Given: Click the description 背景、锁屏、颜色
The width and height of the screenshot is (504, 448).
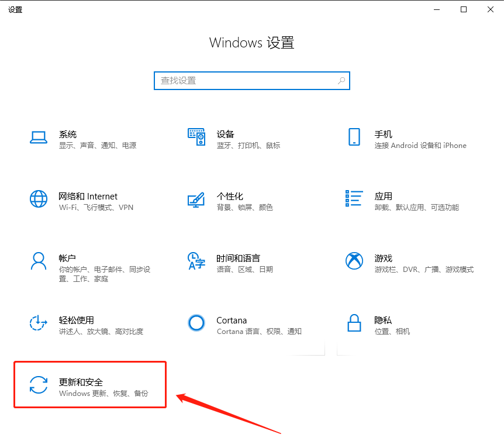Looking at the screenshot, I should pos(244,208).
